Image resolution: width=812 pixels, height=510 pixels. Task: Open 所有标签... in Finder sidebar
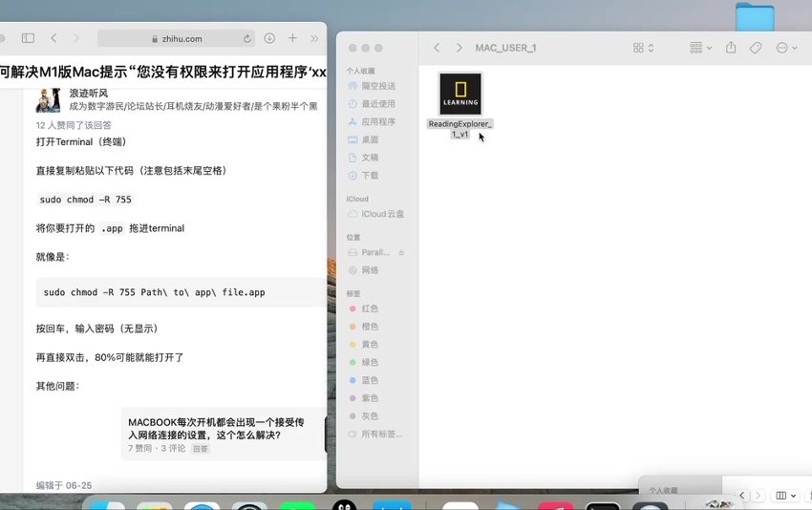pos(381,434)
